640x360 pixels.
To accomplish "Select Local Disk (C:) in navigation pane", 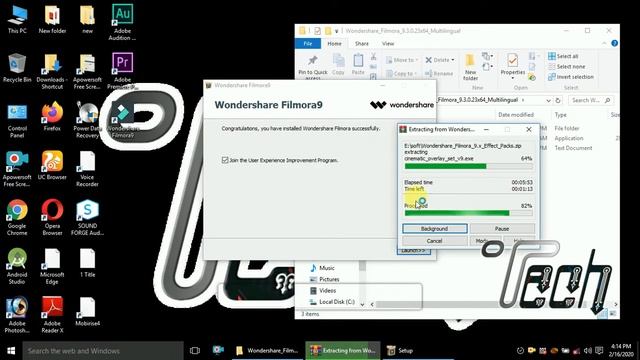I will click(332, 302).
